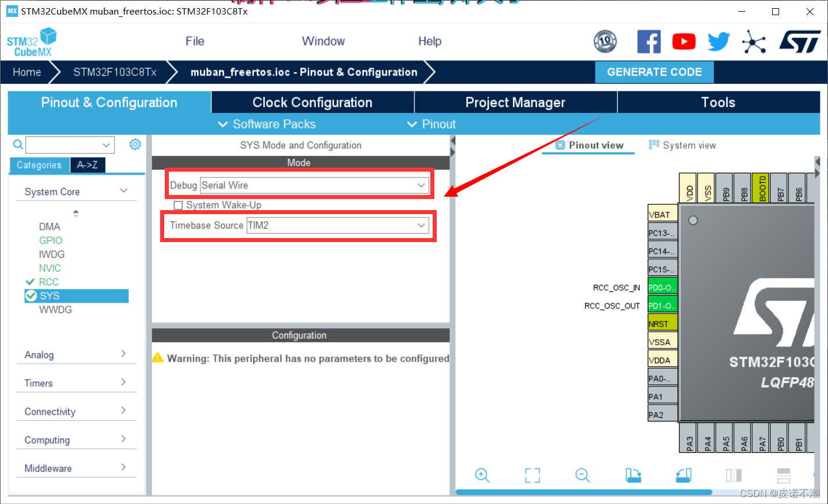Click the search magnifier icon
The height and width of the screenshot is (504, 828).
pyautogui.click(x=18, y=144)
